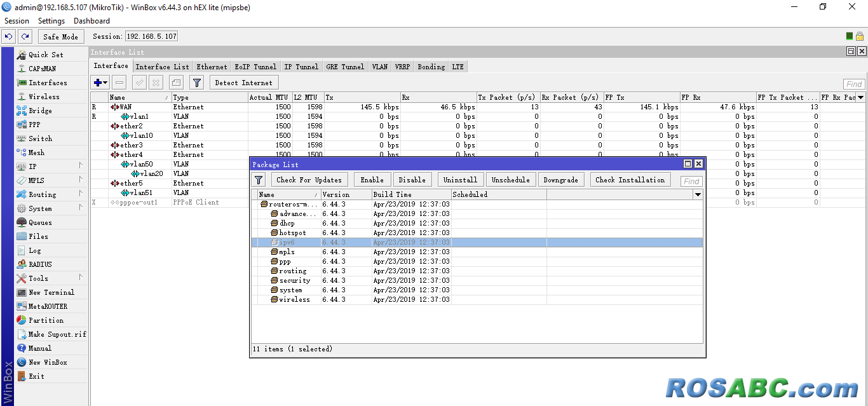Image resolution: width=868 pixels, height=406 pixels.
Task: Click the Session address field 192.168.5.107
Action: (x=151, y=37)
